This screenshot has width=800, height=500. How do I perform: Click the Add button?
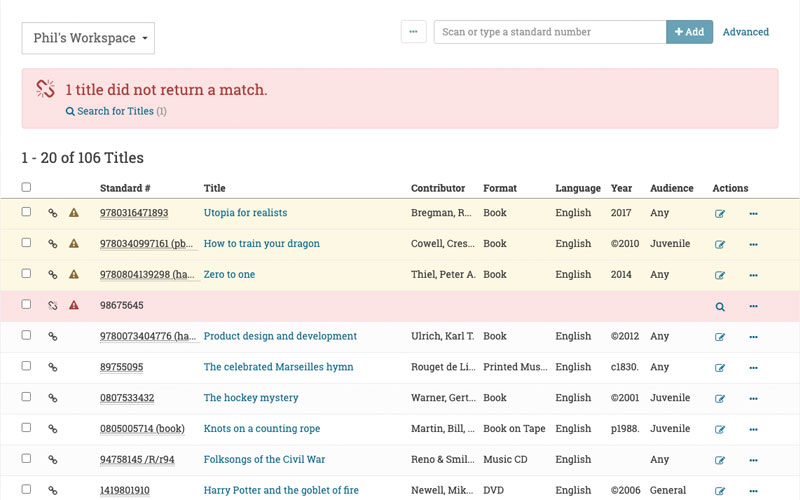tap(689, 32)
